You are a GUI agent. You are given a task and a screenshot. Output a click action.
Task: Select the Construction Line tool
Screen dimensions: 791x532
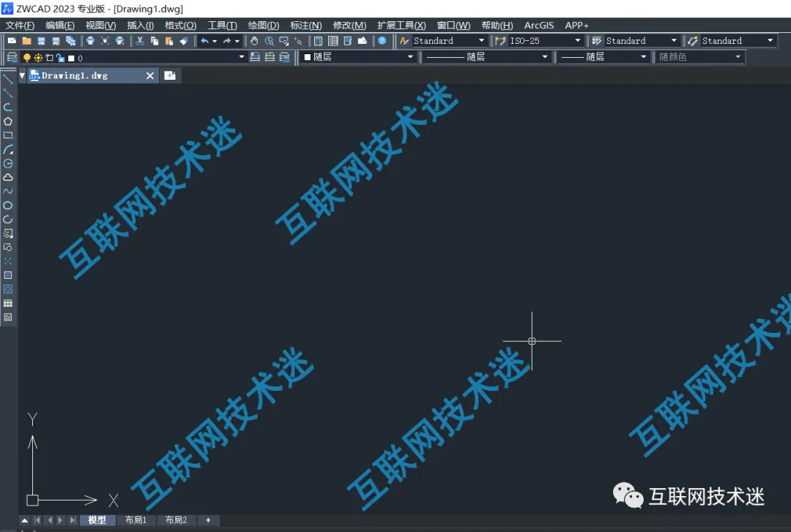pos(7,93)
